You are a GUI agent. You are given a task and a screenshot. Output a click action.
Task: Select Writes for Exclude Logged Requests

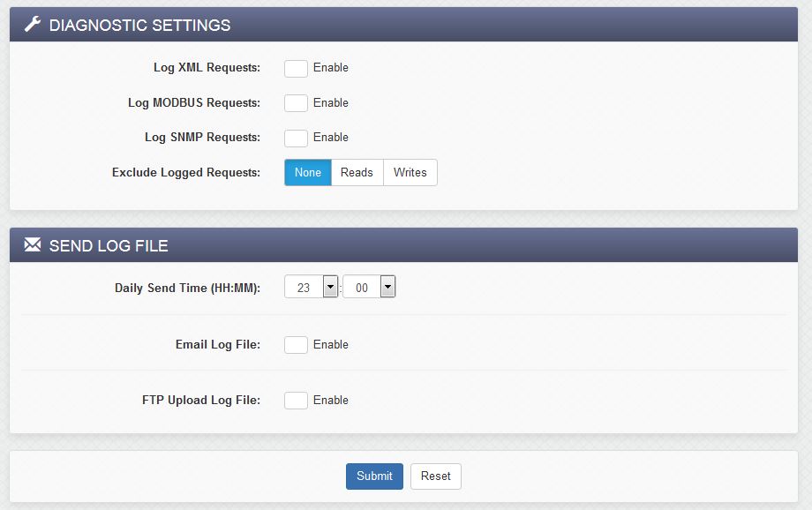pos(410,172)
